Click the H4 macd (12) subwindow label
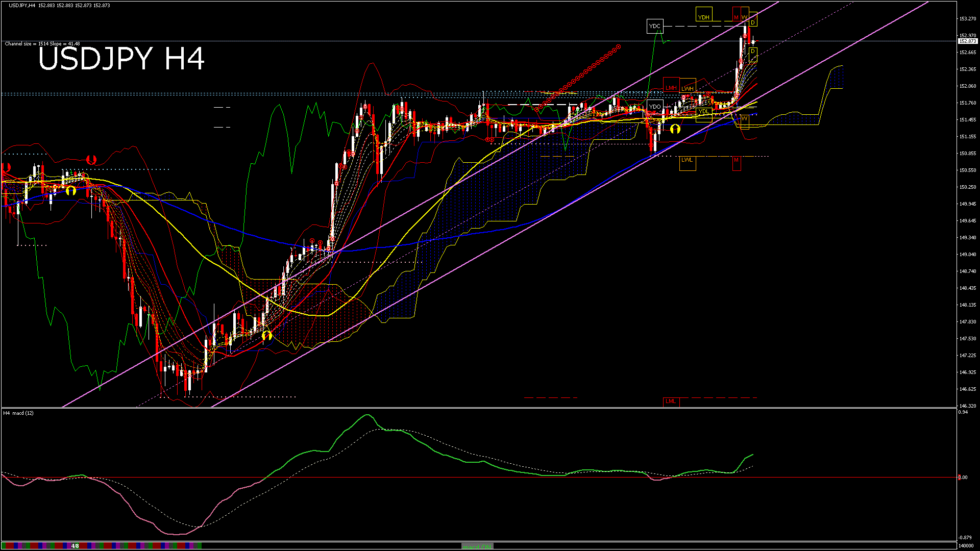This screenshot has width=980, height=551. [x=18, y=413]
